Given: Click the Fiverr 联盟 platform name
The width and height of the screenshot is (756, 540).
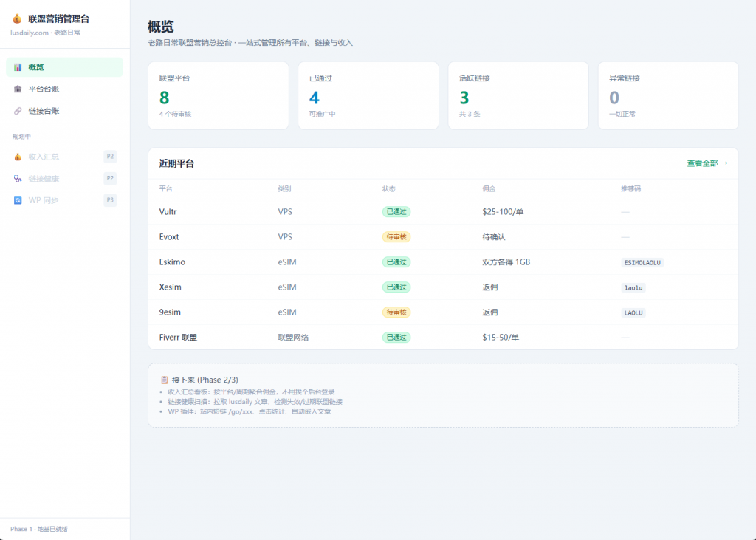Looking at the screenshot, I should tap(178, 338).
